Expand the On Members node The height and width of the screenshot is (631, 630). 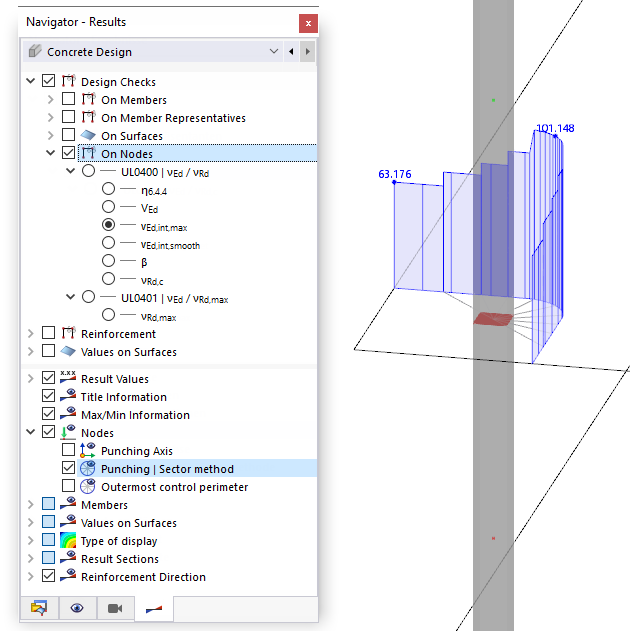tap(50, 99)
